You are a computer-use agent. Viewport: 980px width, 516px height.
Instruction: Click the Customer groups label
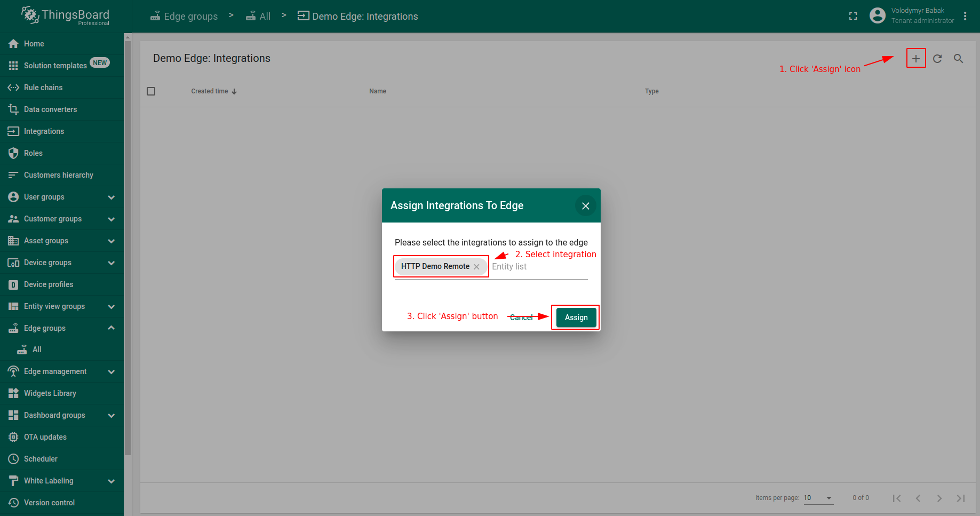pos(53,219)
